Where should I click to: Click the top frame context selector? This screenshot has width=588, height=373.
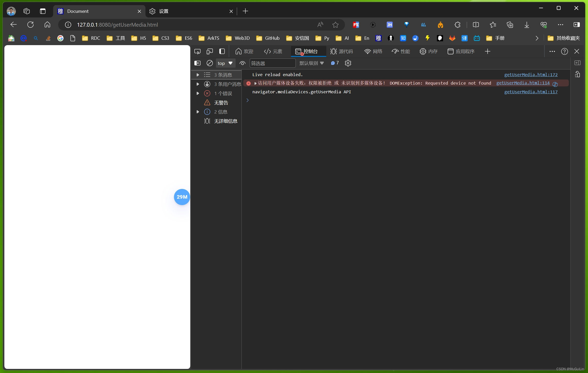pyautogui.click(x=224, y=64)
